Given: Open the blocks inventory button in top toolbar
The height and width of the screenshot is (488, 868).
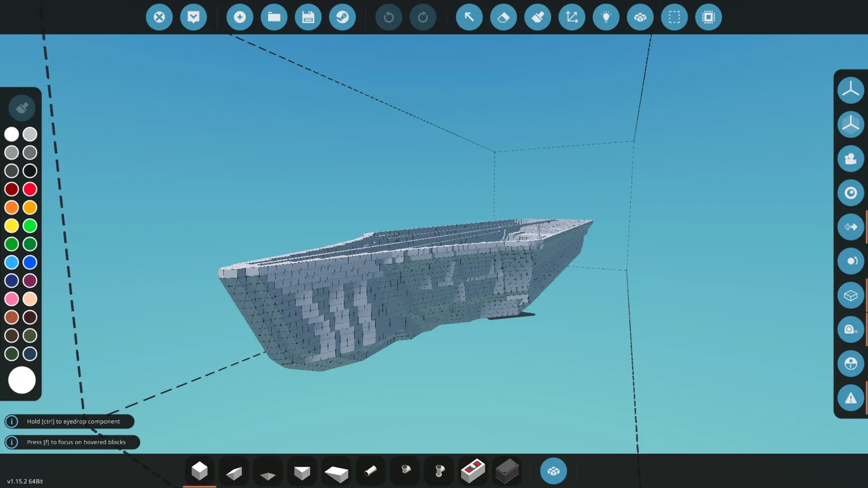Looking at the screenshot, I should 640,17.
